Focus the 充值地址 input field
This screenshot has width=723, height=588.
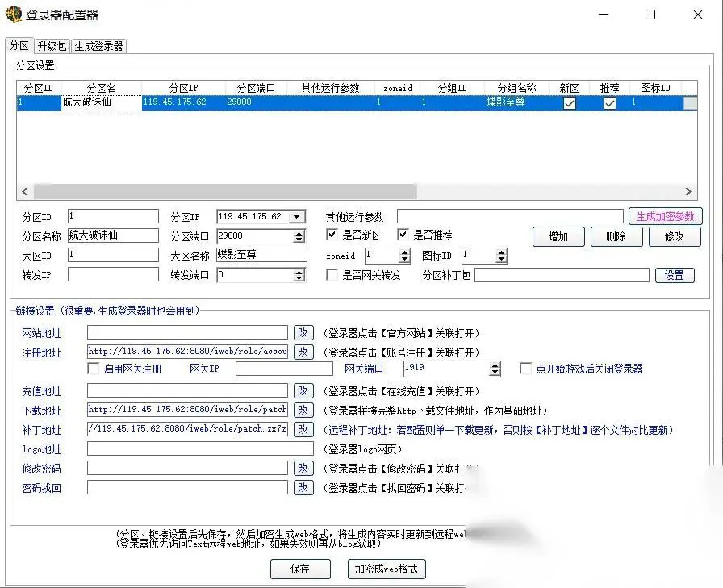click(x=187, y=390)
